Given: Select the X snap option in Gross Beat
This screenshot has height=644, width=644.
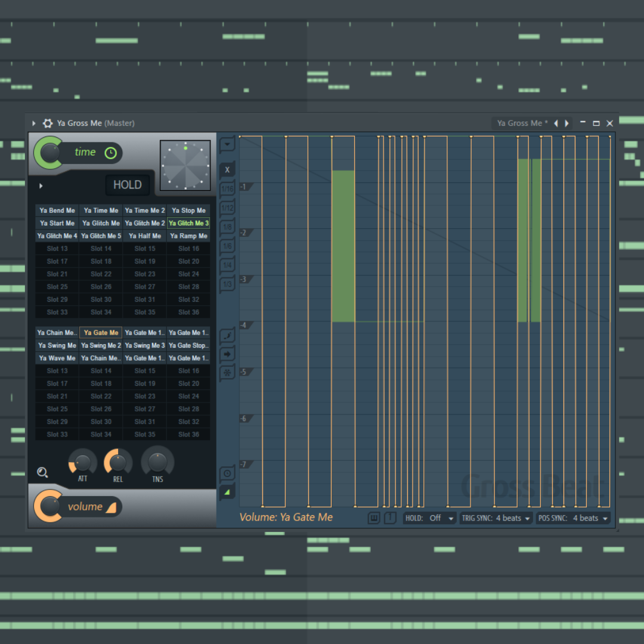Looking at the screenshot, I should pyautogui.click(x=227, y=170).
